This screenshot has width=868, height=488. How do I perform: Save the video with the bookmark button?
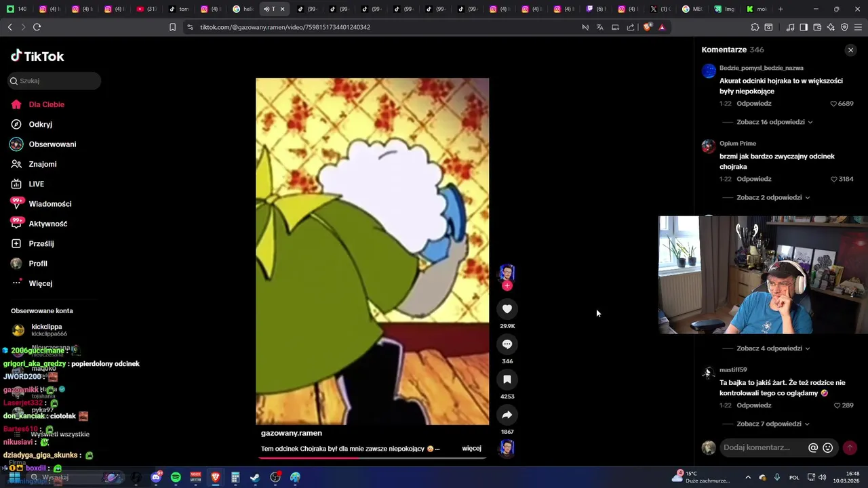(x=507, y=380)
